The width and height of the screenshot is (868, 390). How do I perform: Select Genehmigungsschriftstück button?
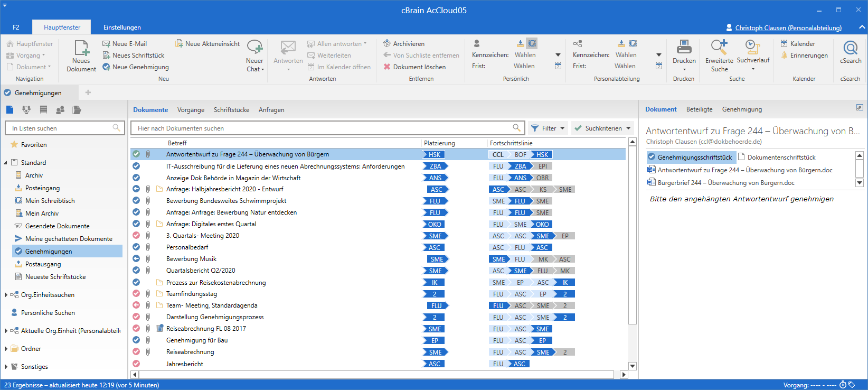691,157
